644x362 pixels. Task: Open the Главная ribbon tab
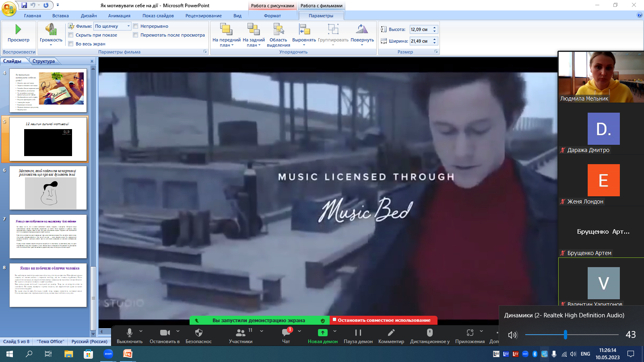coord(33,16)
